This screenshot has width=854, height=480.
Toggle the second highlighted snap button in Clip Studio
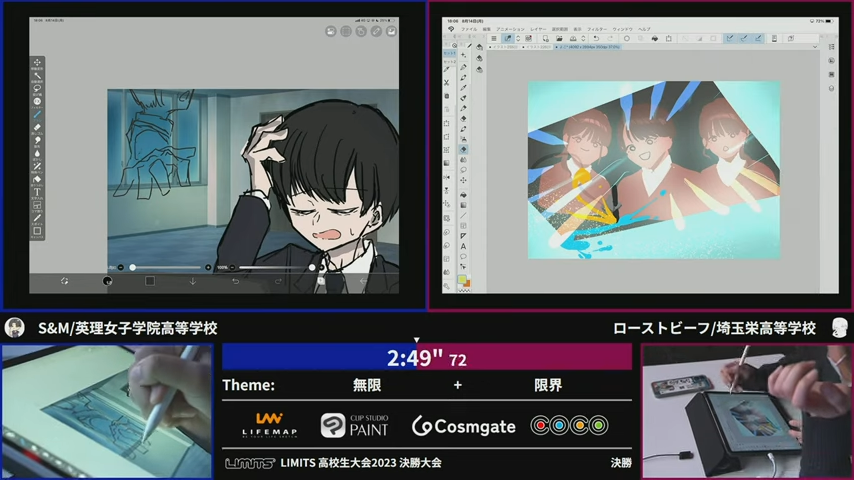pos(743,38)
